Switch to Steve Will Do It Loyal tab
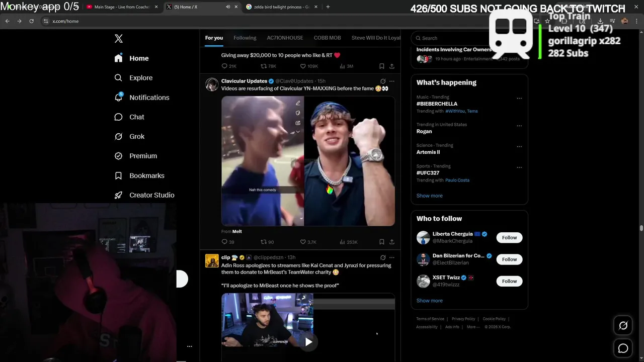The height and width of the screenshot is (362, 644). click(x=376, y=38)
